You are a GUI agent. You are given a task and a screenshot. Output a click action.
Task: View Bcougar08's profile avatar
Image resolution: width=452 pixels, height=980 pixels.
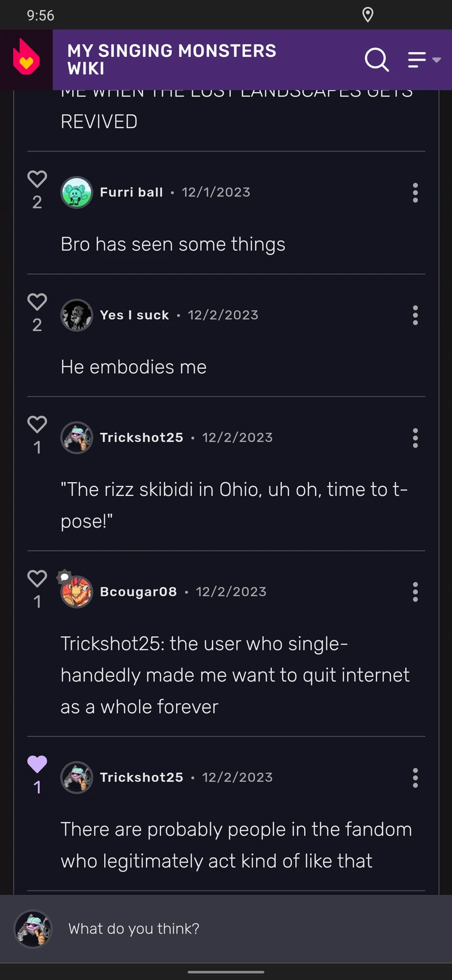click(x=77, y=592)
